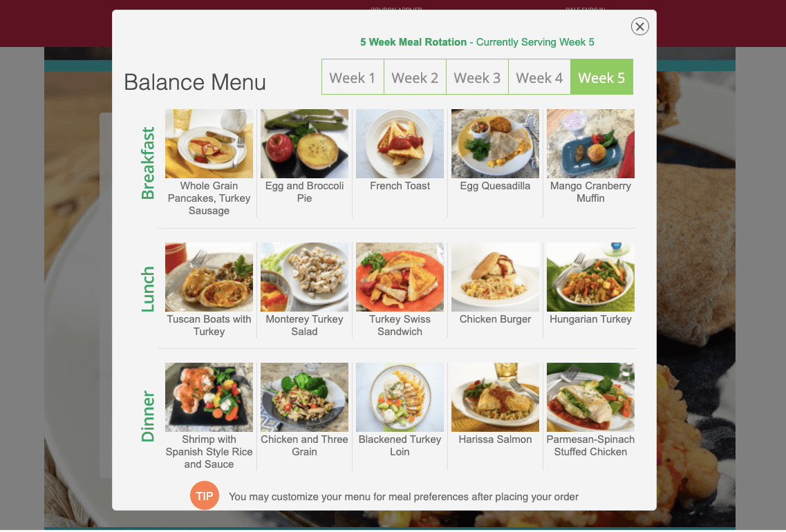Close the Balance Menu popup
The image size is (786, 532).
tap(639, 26)
